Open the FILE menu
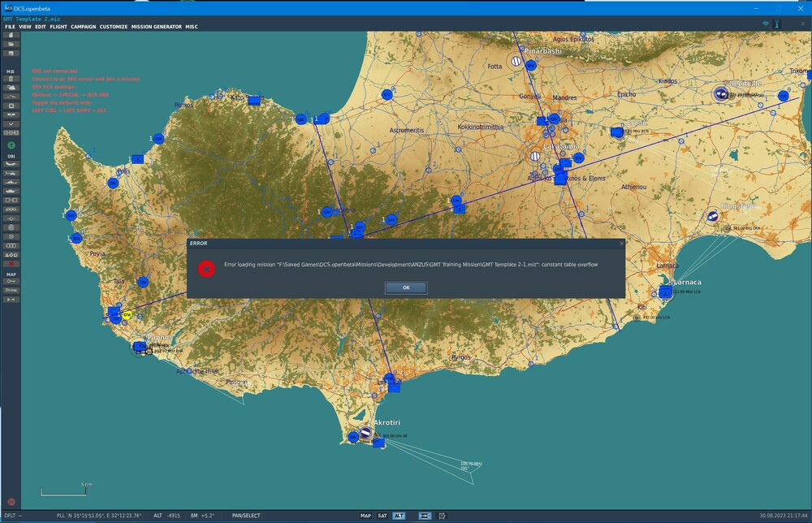The image size is (812, 523). (x=11, y=27)
